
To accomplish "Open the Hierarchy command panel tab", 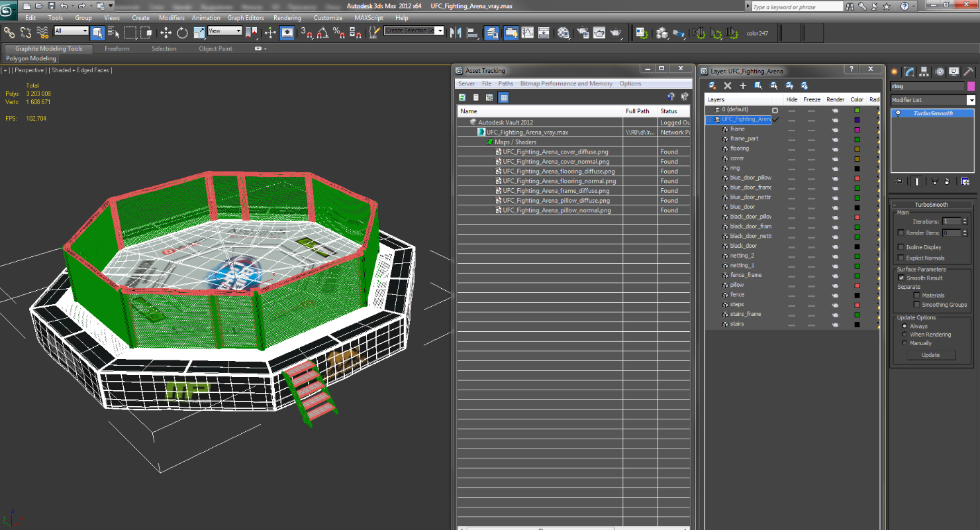I will (924, 72).
